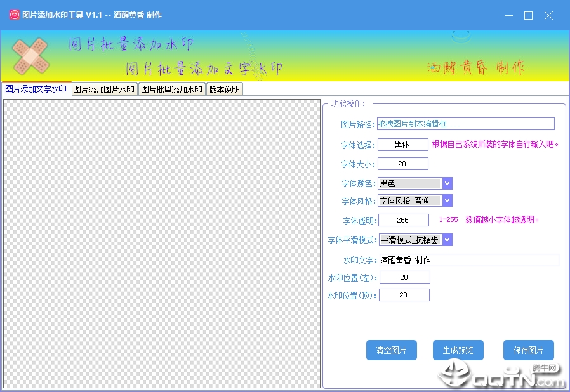This screenshot has width=570, height=392.
Task: Maximize the watermark tool window
Action: pos(528,15)
